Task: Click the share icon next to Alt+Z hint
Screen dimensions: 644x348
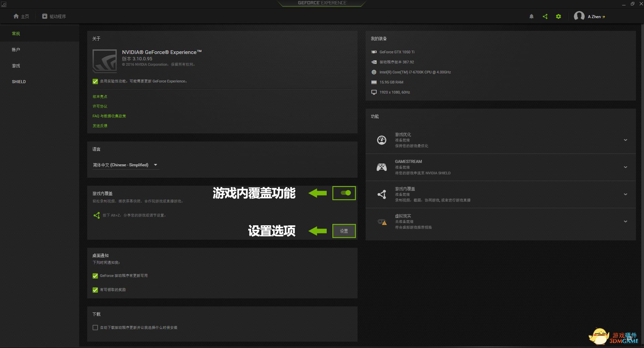Action: tap(97, 215)
